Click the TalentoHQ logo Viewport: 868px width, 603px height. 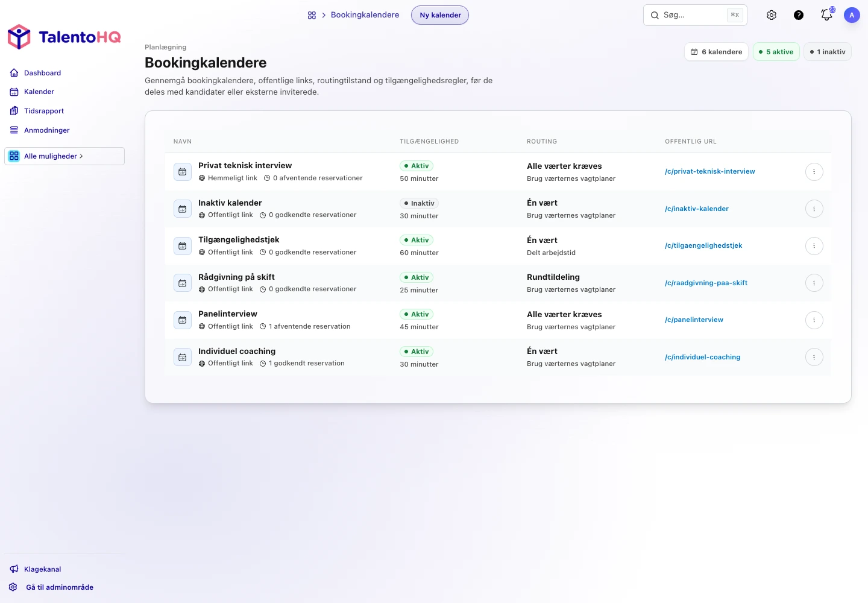(64, 37)
